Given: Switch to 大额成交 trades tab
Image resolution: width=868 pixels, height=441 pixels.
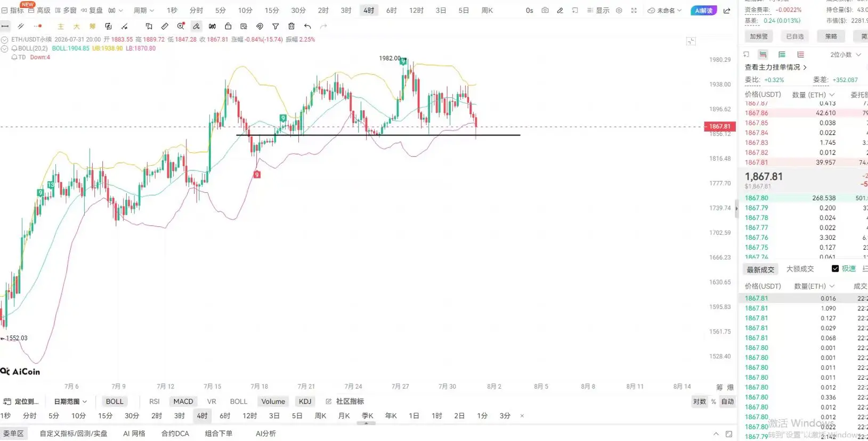Looking at the screenshot, I should coord(800,269).
